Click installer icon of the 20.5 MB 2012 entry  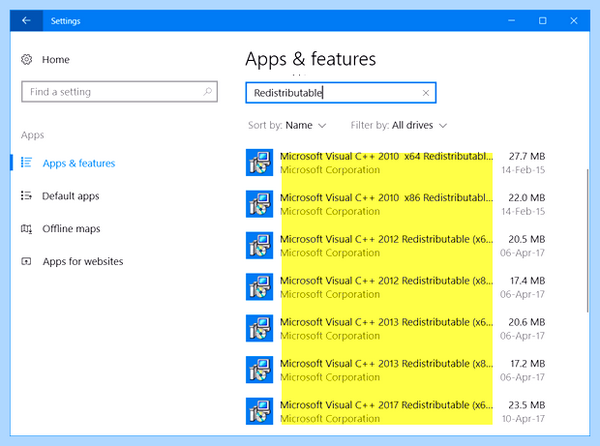pos(259,245)
